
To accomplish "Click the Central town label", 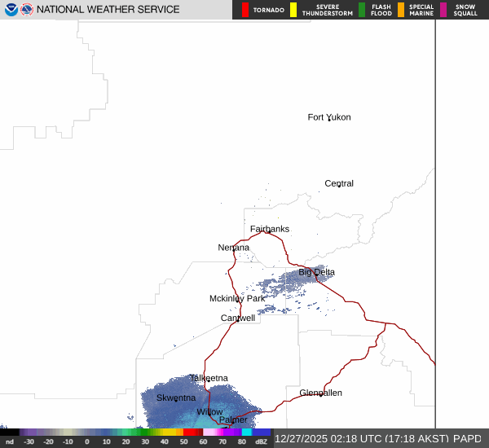I will coord(339,183).
